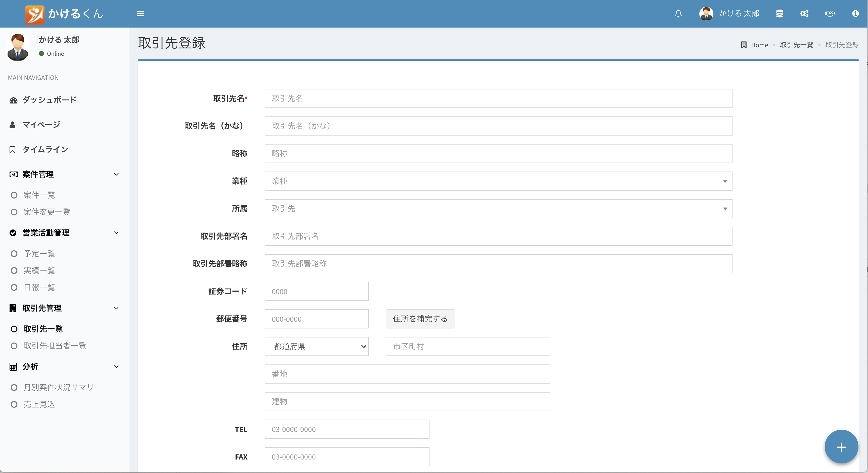Click the 営業活動管理 check-circle icon
This screenshot has height=473, width=868.
13,233
